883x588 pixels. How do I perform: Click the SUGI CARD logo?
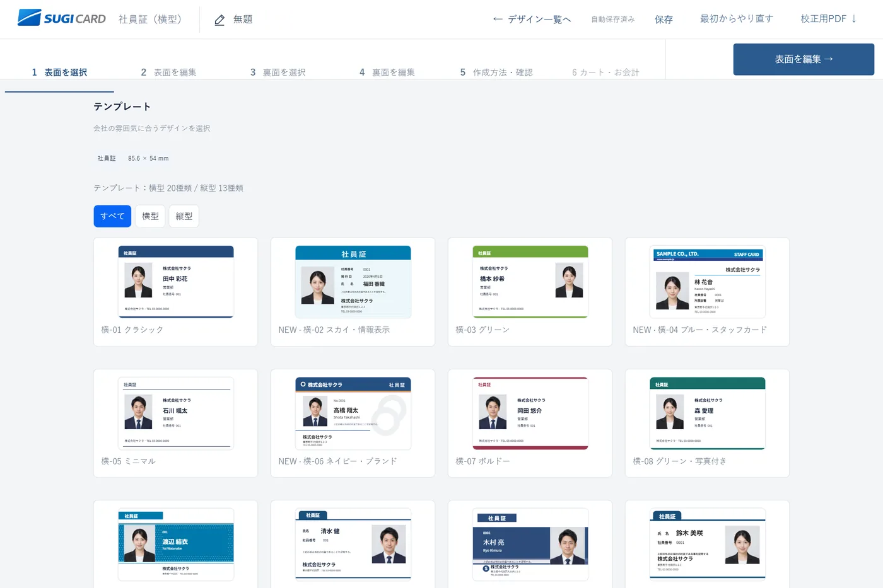(x=62, y=18)
